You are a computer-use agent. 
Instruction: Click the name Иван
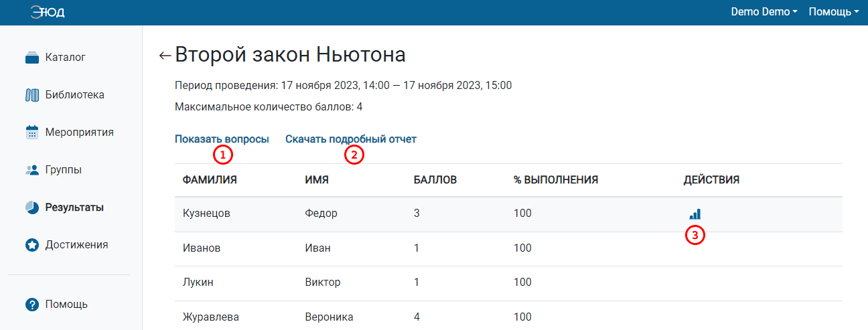317,248
